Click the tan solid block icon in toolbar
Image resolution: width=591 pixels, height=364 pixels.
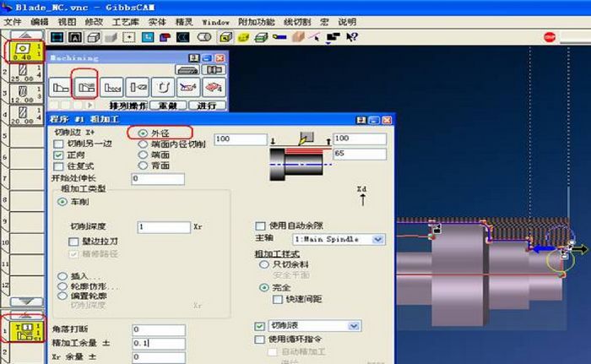pyautogui.click(x=298, y=37)
